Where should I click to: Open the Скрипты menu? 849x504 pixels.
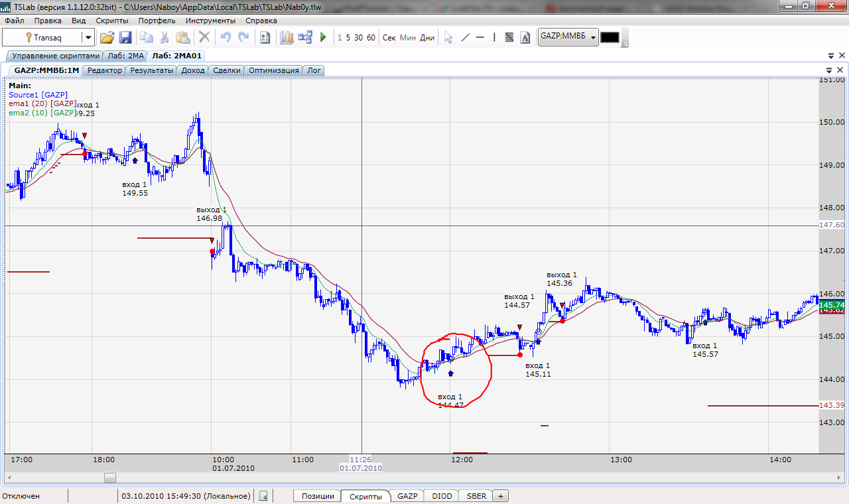click(x=112, y=21)
